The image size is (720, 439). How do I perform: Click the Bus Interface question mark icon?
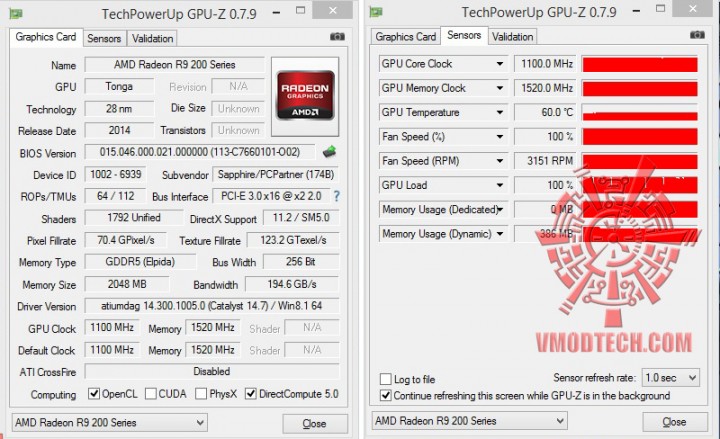tap(337, 196)
